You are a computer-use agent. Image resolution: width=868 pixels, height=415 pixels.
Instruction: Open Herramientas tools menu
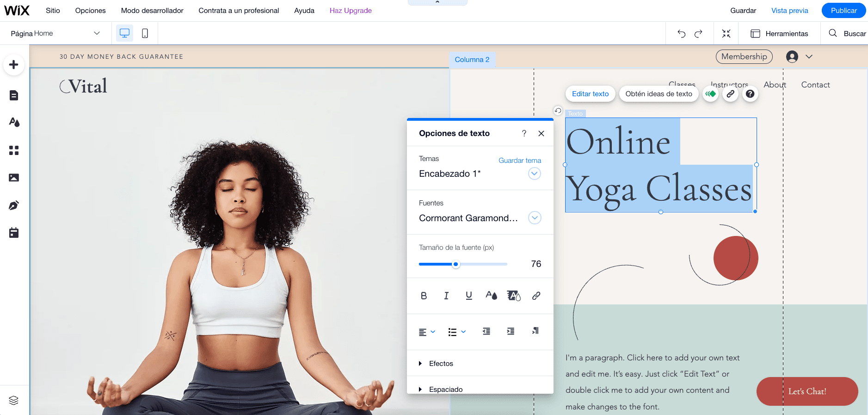[x=779, y=33]
